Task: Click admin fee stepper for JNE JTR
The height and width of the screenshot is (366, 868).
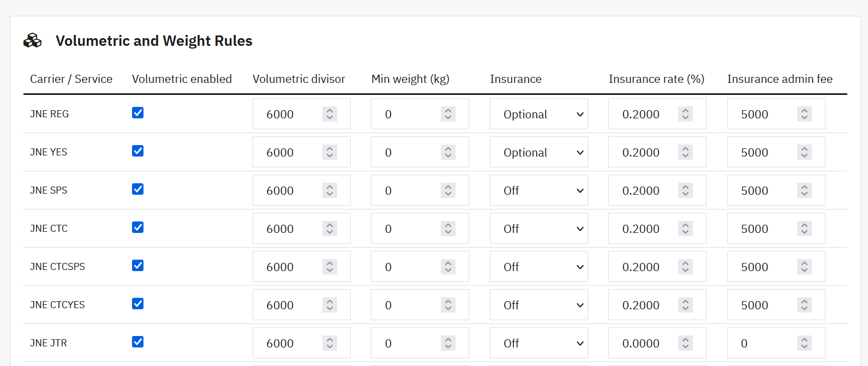Action: point(804,343)
